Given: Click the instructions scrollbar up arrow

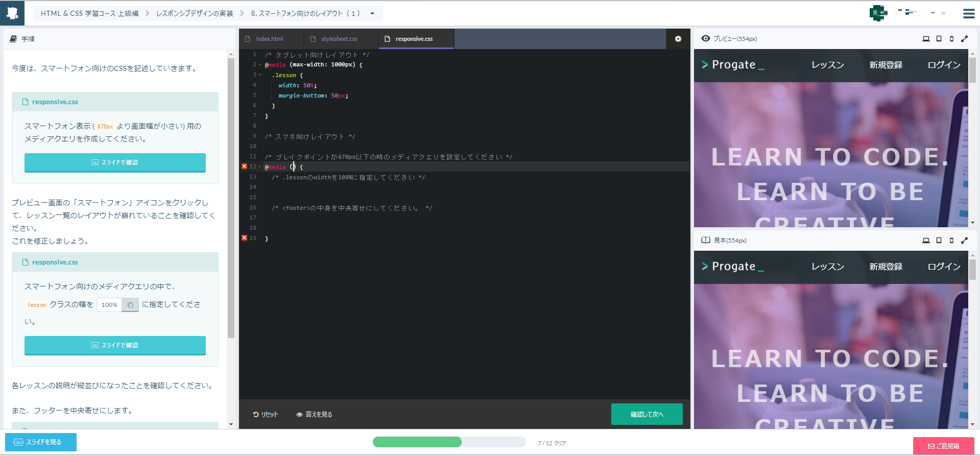Looking at the screenshot, I should tap(231, 54).
